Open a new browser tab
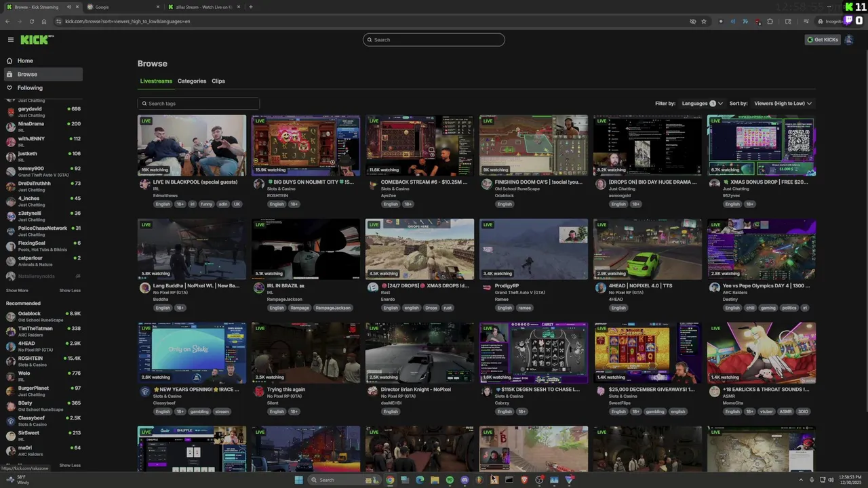Image resolution: width=868 pixels, height=488 pixels. [251, 7]
